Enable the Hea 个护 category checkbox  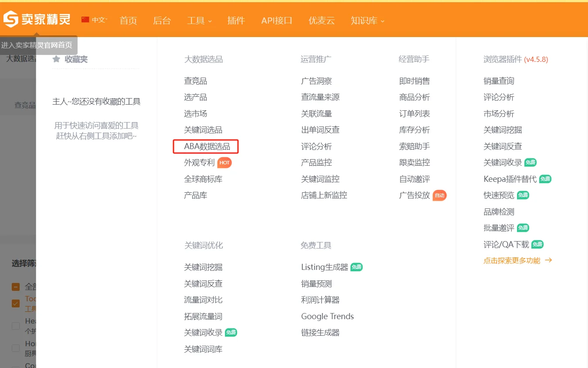tap(16, 325)
